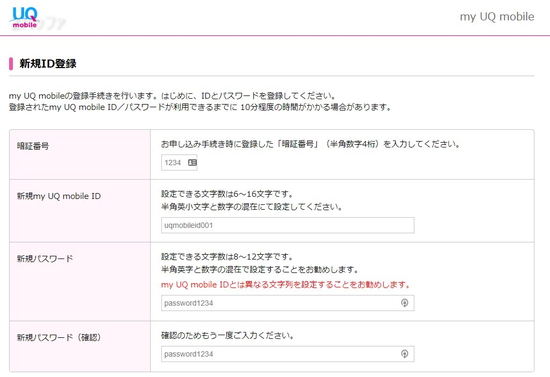
Task: Click the 設定できる文字数は6～16文字です text
Action: [x=227, y=194]
